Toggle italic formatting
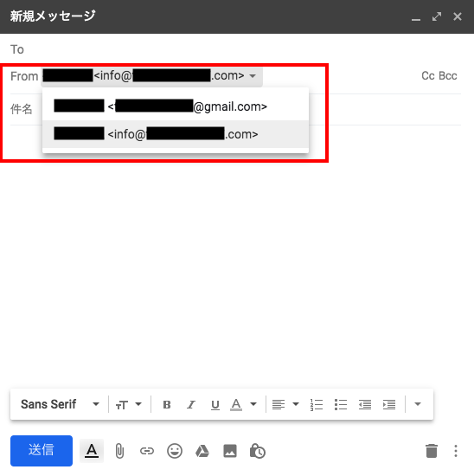This screenshot has width=474, height=476. pyautogui.click(x=191, y=404)
